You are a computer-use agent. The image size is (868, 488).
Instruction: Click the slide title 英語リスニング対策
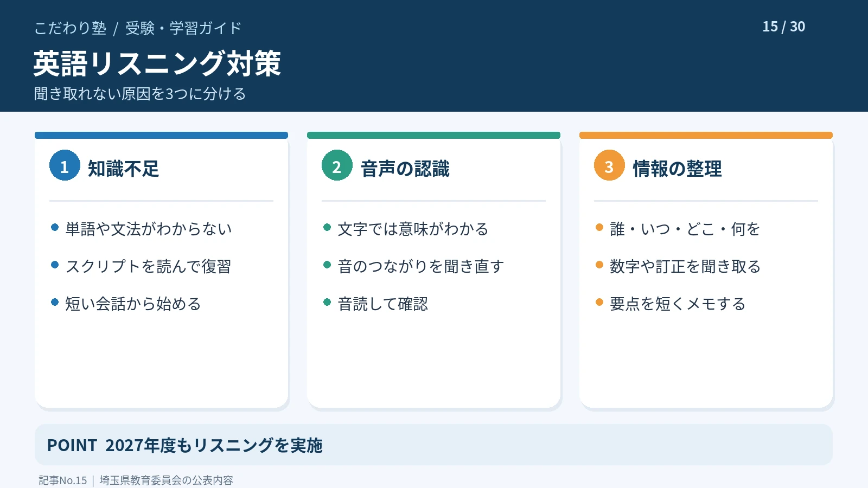pyautogui.click(x=157, y=63)
